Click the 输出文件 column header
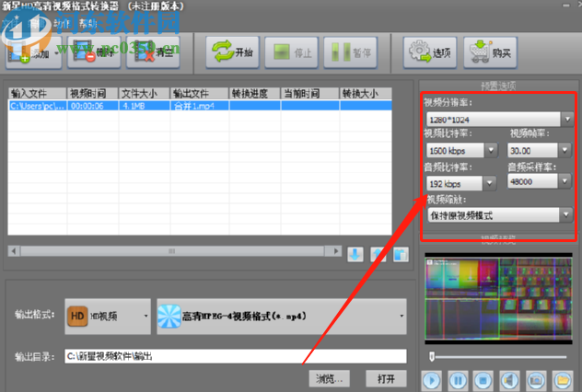The height and width of the screenshot is (392, 582). 199,94
